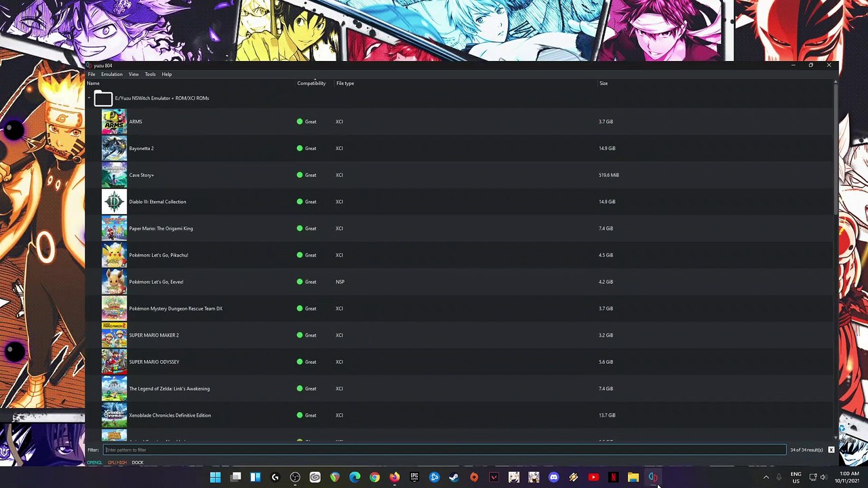
Task: Open the Emulation menu
Action: coord(112,75)
